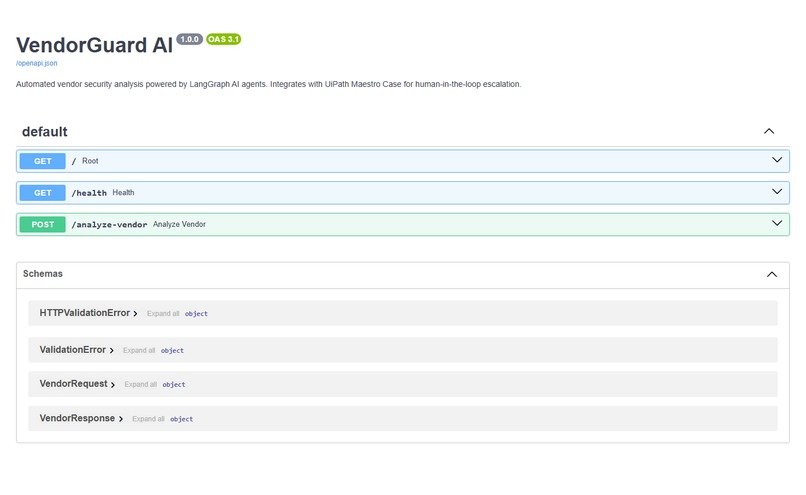Click the Health summary text
The width and height of the screenshot is (806, 495).
tap(123, 192)
